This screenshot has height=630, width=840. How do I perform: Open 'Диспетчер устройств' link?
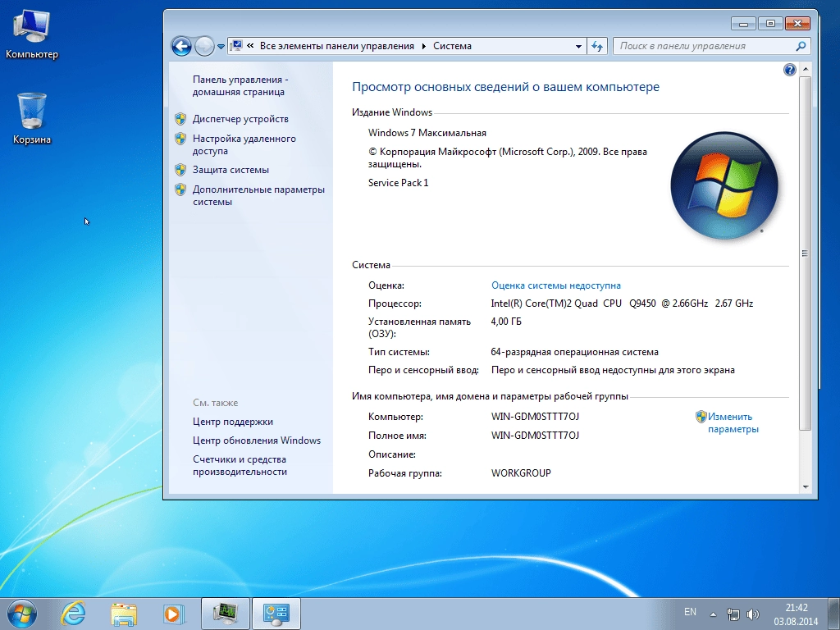pos(240,119)
